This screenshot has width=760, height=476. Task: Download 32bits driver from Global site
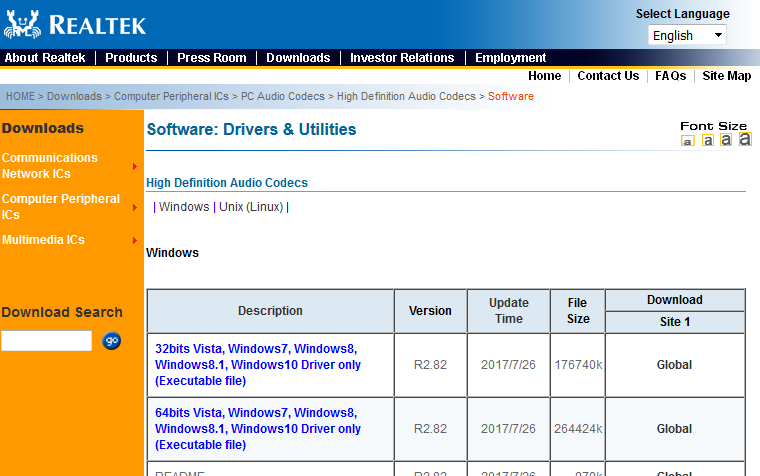point(674,365)
